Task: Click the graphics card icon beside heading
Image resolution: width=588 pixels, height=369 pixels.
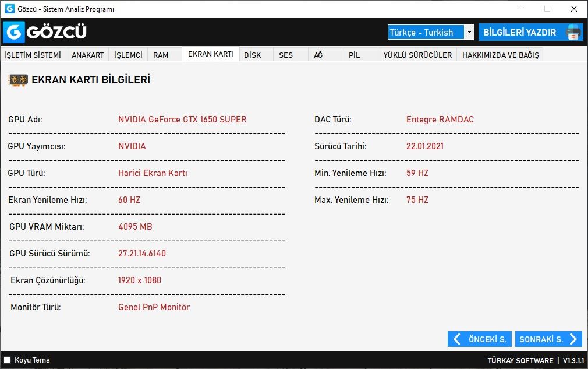Action: click(18, 80)
